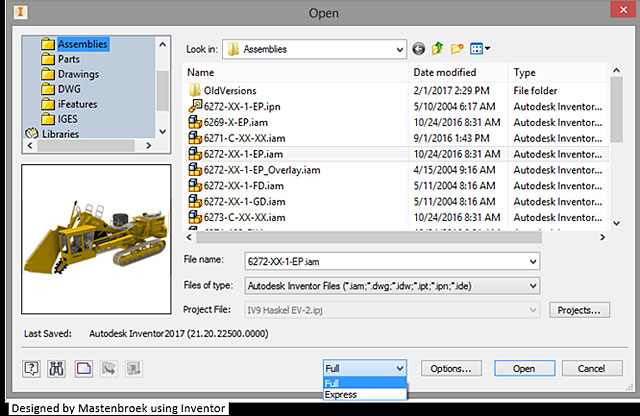The width and height of the screenshot is (640, 416).
Task: Click the Back navigation arrow icon
Action: coord(418,47)
